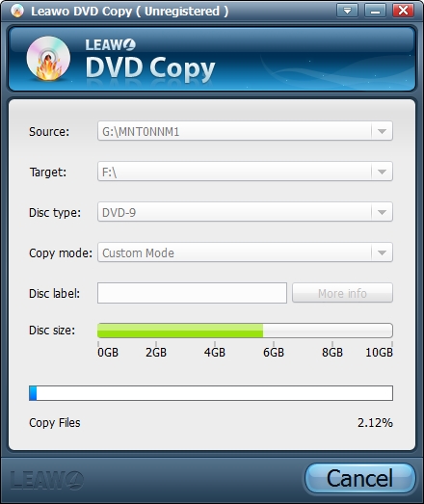424x504 pixels.
Task: Click the Leawo watermark logo at bottom
Action: (47, 481)
